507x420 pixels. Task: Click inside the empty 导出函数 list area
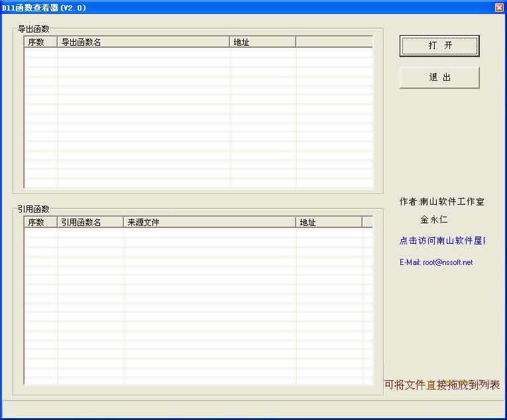pyautogui.click(x=199, y=118)
